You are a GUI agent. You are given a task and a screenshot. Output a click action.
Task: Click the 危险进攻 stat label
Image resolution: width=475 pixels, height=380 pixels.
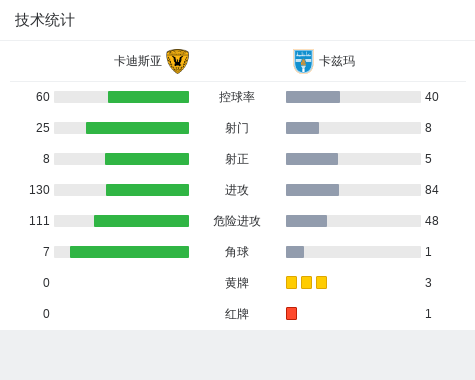tap(237, 221)
